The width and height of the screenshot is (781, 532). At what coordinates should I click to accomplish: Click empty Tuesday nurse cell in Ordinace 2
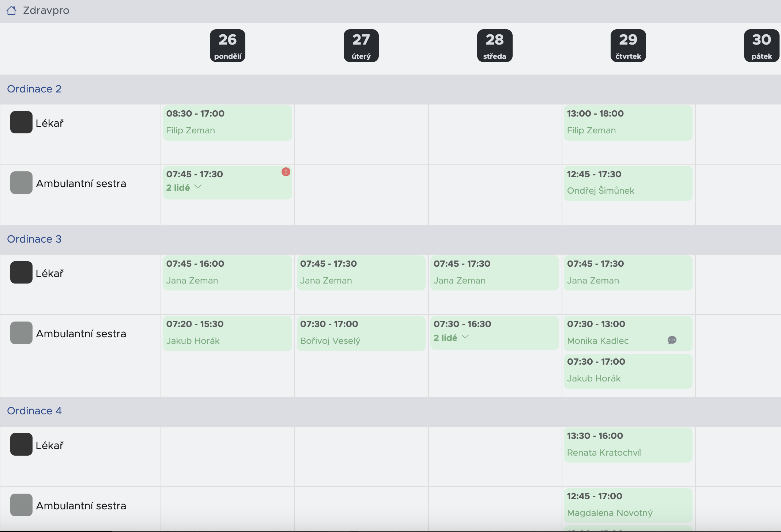pos(361,195)
